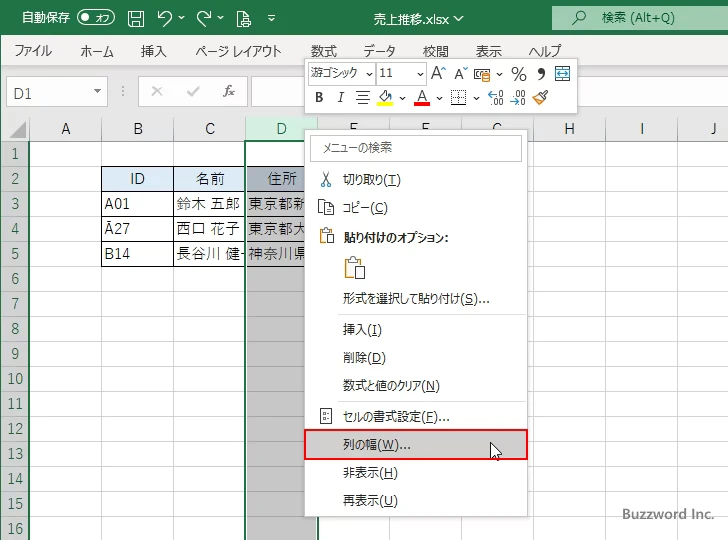Open the ファイル tab
728x540 pixels.
pos(33,51)
